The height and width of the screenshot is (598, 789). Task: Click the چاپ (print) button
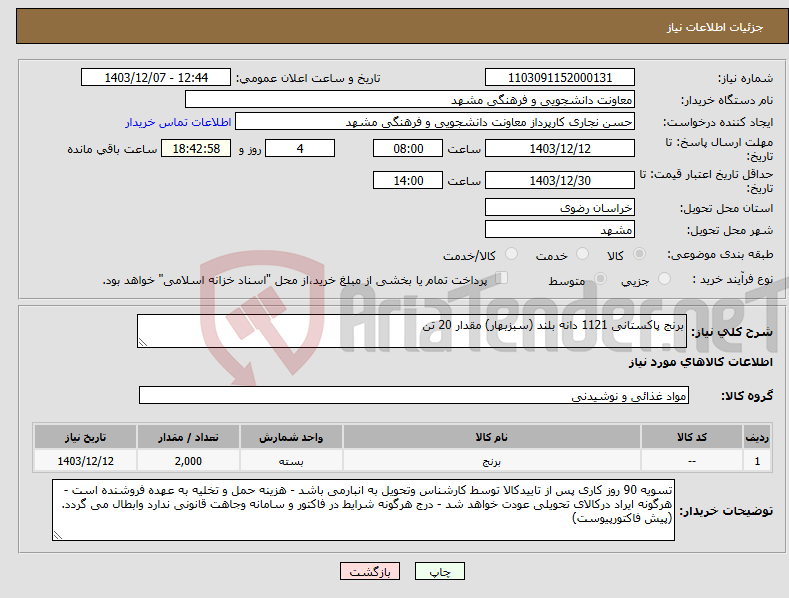point(439,571)
